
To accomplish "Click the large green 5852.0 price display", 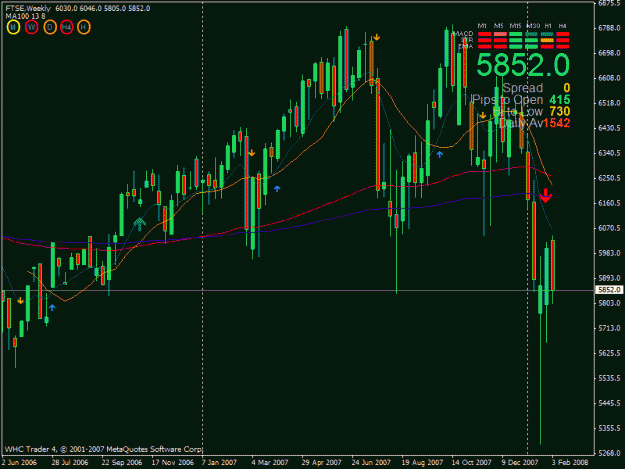I will coord(523,65).
